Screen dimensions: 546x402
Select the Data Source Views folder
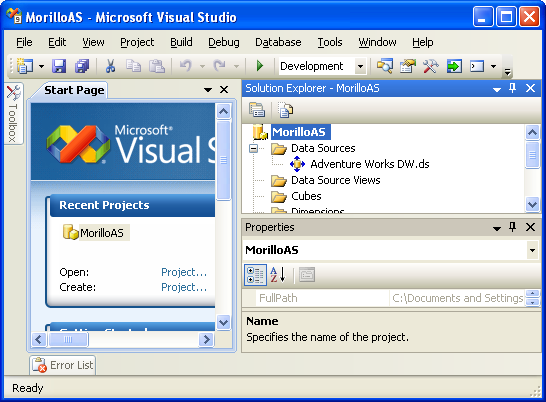click(x=335, y=180)
